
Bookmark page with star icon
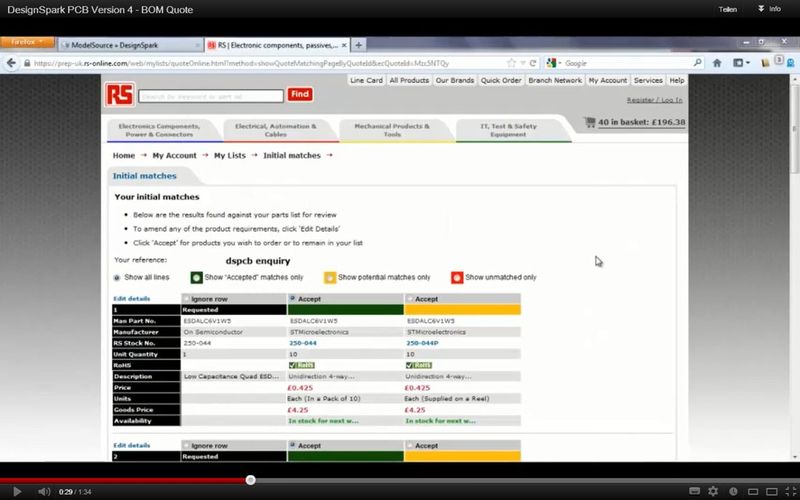pos(511,63)
